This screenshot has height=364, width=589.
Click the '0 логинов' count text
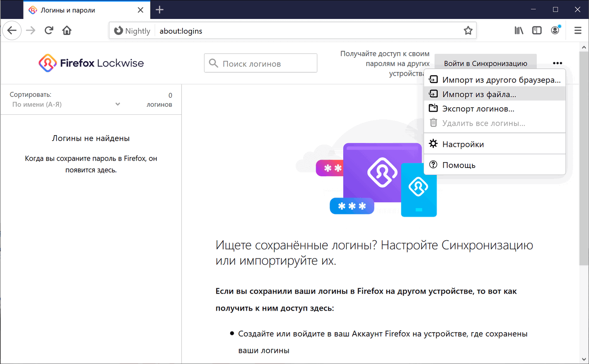click(159, 100)
